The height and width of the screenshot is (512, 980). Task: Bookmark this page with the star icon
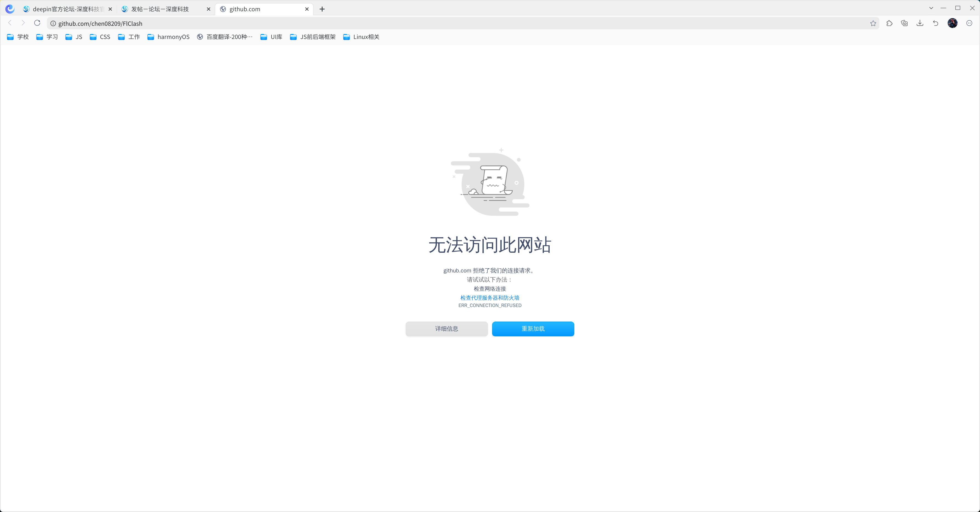(873, 24)
